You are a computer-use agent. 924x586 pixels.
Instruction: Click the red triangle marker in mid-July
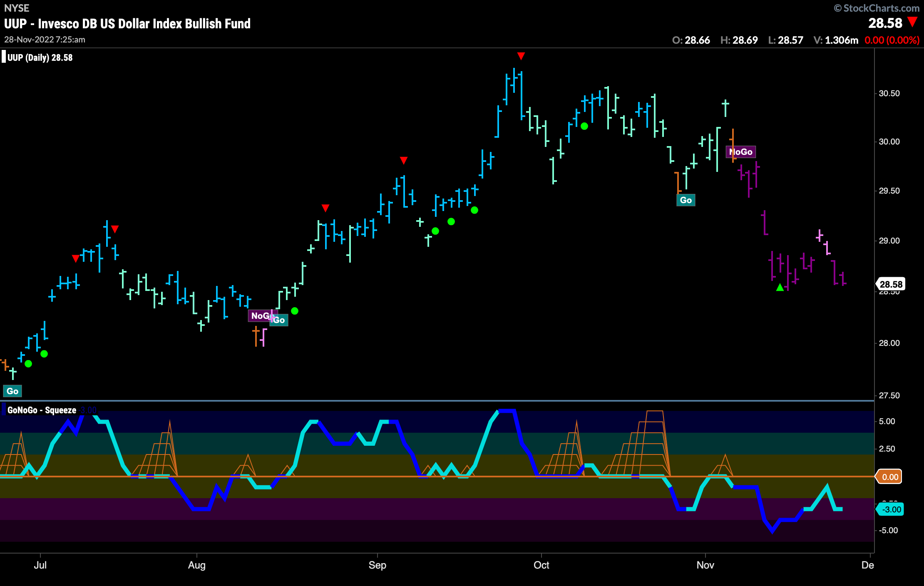coord(115,229)
